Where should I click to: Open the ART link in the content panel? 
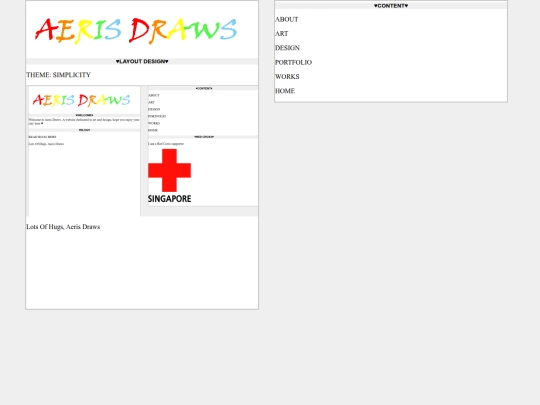281,34
